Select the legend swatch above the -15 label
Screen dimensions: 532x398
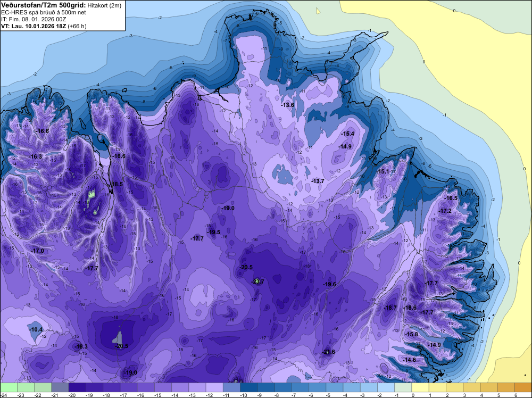163,387
